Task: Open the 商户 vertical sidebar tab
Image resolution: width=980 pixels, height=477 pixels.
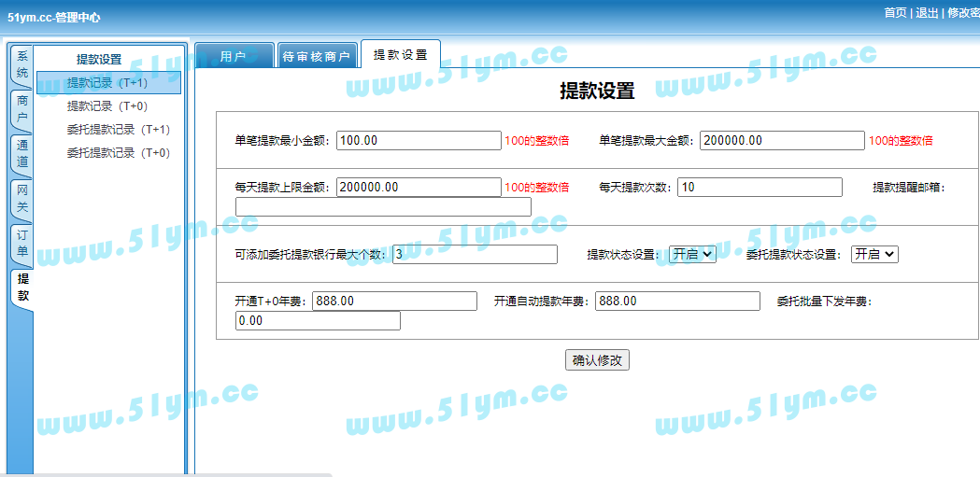Action: (21, 109)
